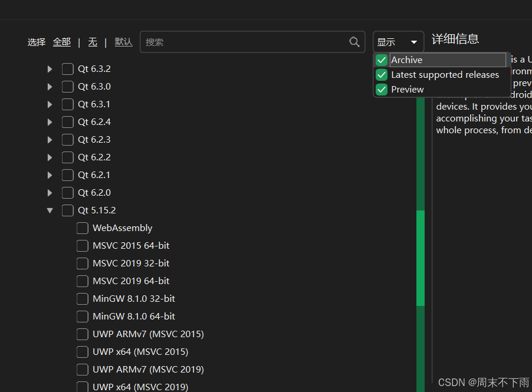This screenshot has height=392, width=532.
Task: Select the UWP ARMv7 (MSVC 2019) label
Action: pos(148,369)
